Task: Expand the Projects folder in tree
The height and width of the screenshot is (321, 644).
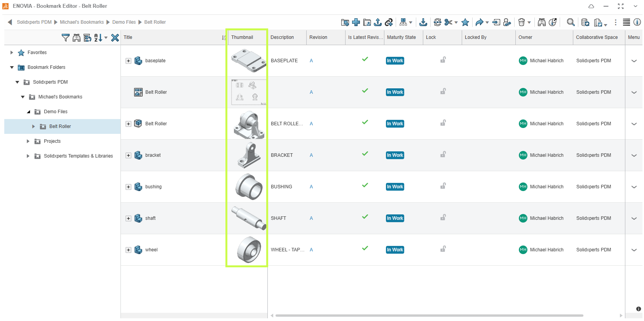Action: point(28,141)
